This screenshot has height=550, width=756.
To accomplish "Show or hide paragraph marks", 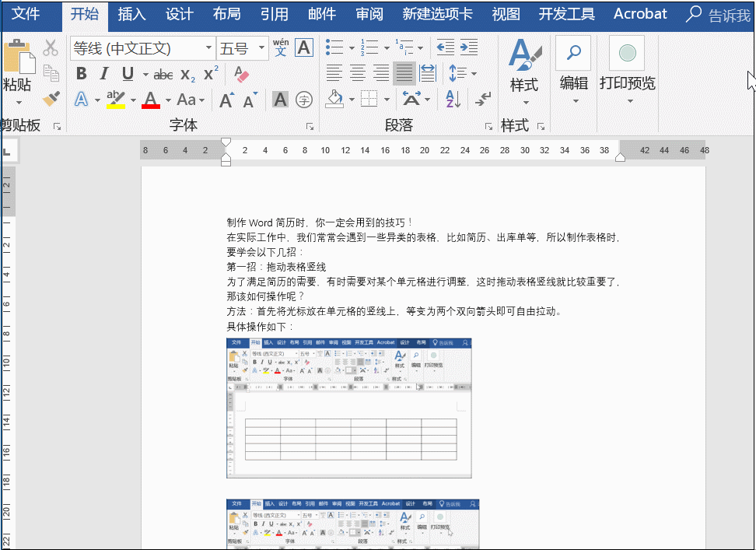I will [x=482, y=100].
